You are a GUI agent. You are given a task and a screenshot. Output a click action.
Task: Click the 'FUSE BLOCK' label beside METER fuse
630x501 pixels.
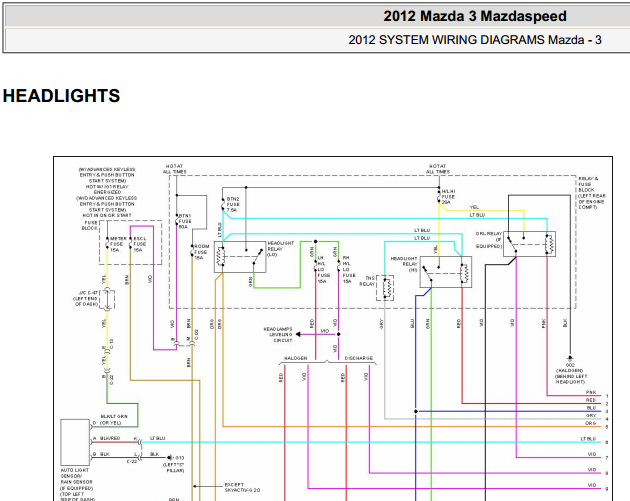(90, 225)
